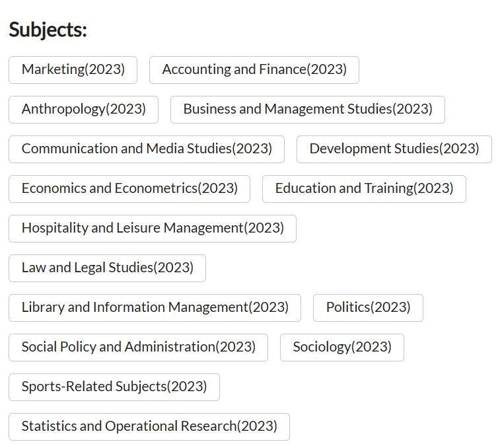Go to the 2023 Marketing subject ranking
502x448 pixels.
tap(73, 70)
